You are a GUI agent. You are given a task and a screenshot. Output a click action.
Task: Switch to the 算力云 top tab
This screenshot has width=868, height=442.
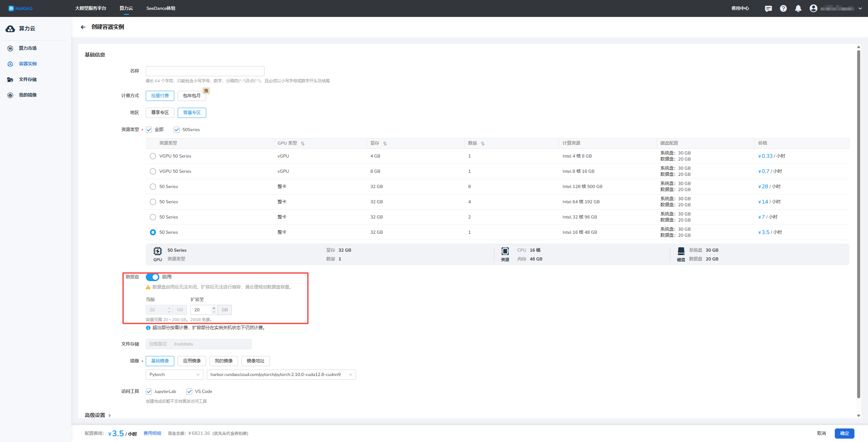[126, 8]
